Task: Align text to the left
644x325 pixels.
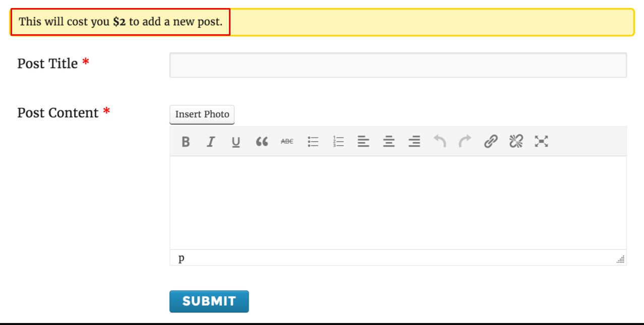Action: click(363, 142)
